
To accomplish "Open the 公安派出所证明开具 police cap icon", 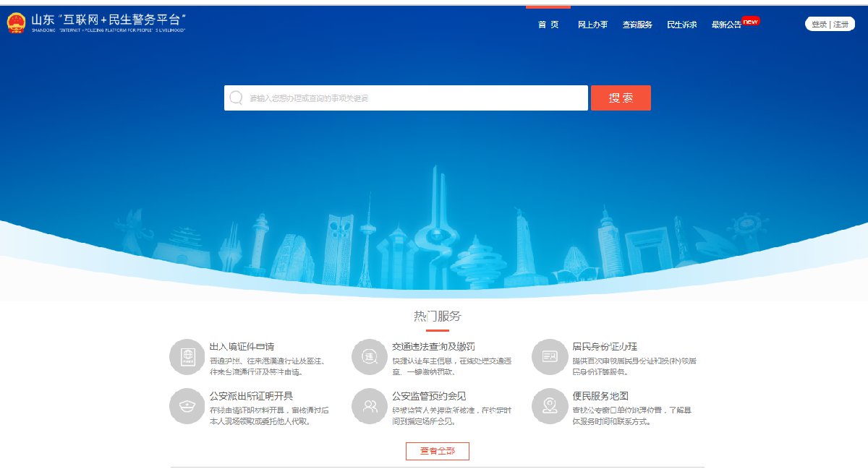I will tap(187, 406).
